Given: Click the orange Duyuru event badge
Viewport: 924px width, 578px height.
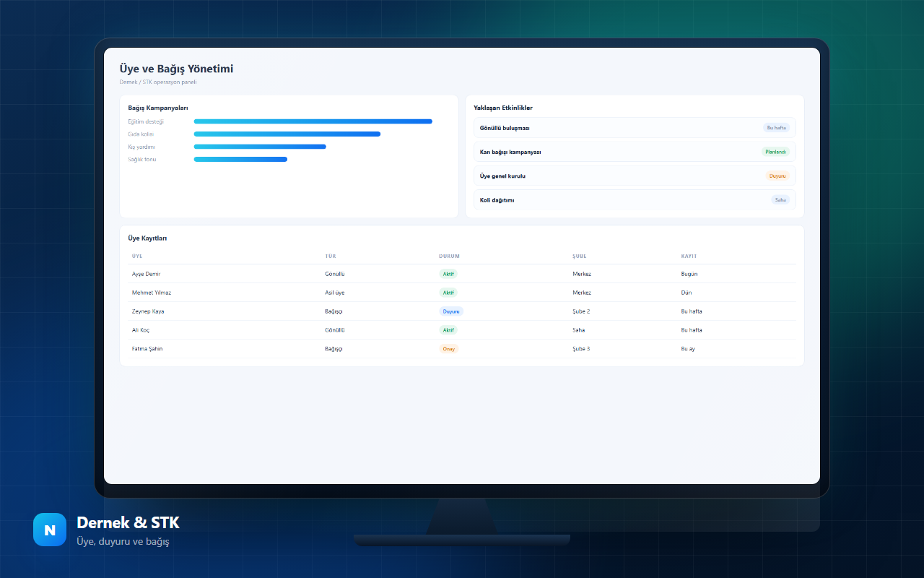Looking at the screenshot, I should click(777, 176).
